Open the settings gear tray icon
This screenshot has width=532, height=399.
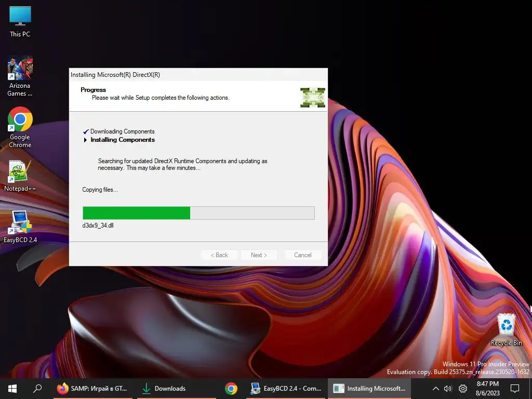463,389
